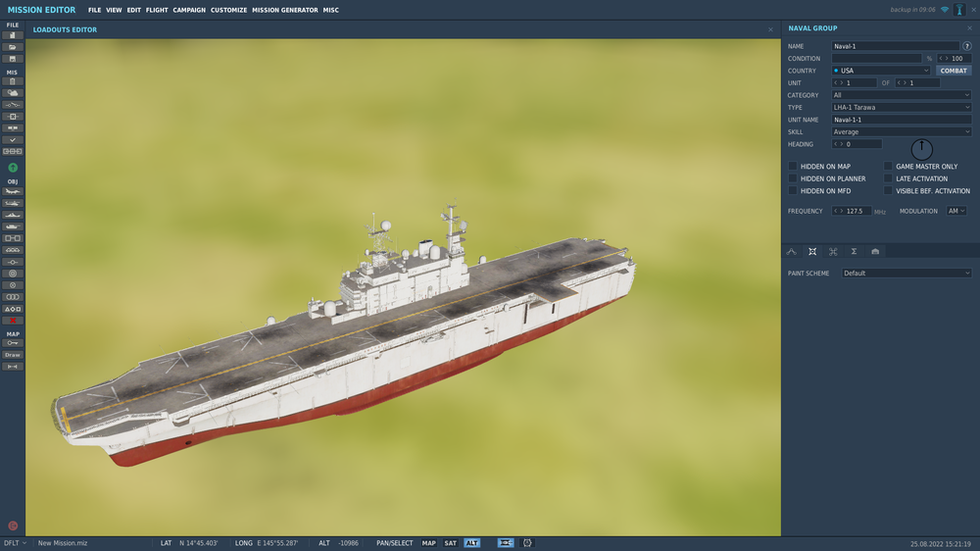Open the MISSION GENERATOR menu
This screenshot has width=980, height=551.
click(285, 10)
